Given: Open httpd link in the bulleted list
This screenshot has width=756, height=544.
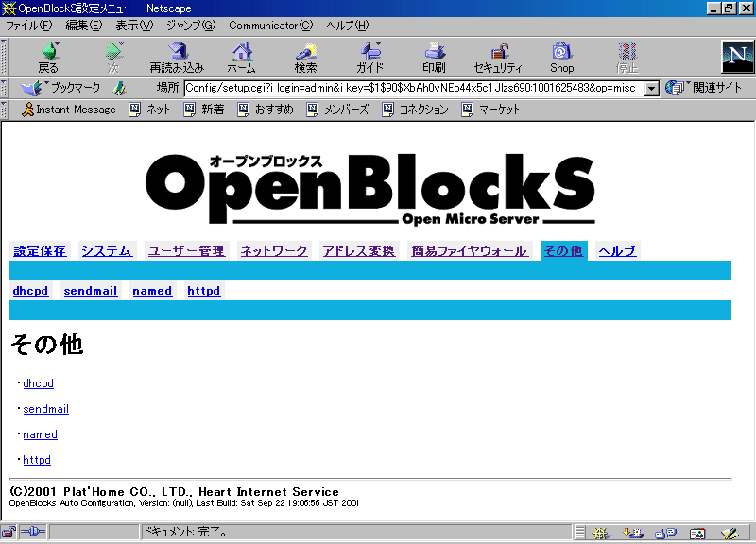Looking at the screenshot, I should coord(37,460).
